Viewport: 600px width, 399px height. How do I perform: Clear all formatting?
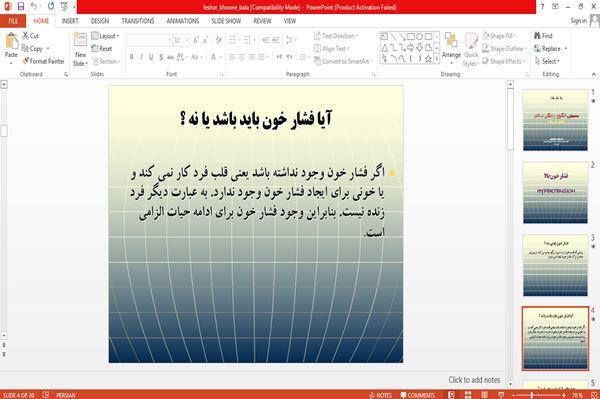click(218, 40)
